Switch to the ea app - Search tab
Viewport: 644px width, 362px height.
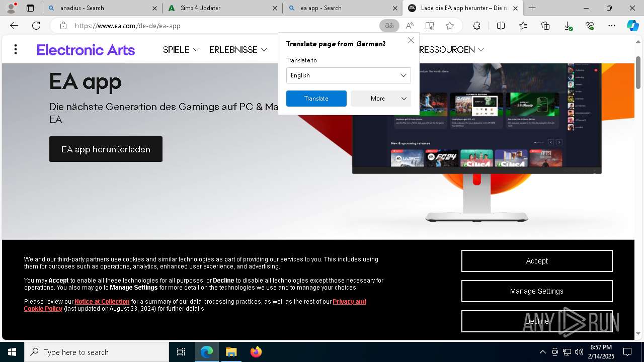(x=342, y=8)
